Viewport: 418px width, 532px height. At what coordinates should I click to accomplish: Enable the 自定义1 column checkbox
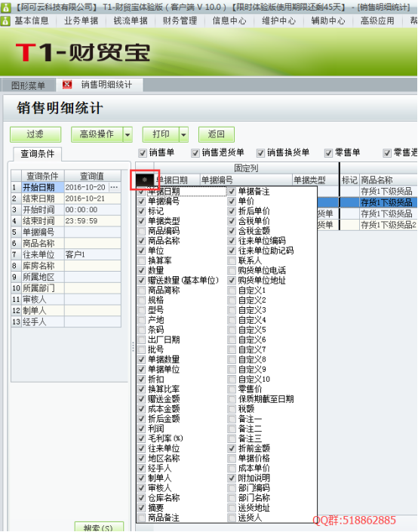[232, 291]
